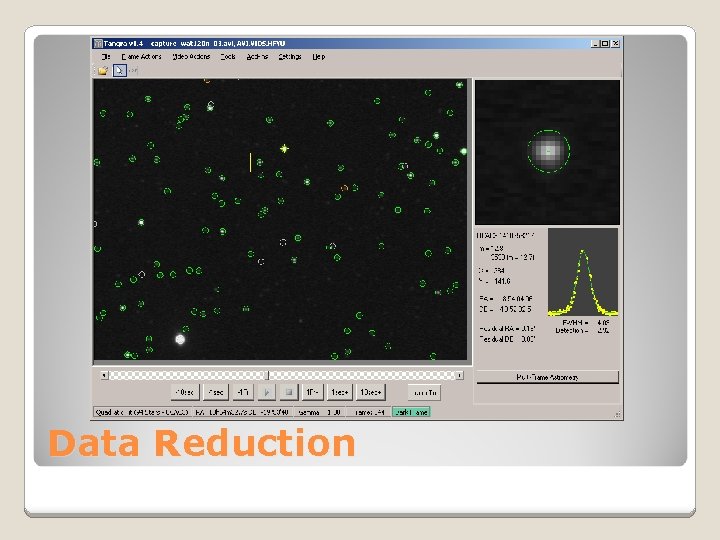This screenshot has width=720, height=540.
Task: Open the Settings menu
Action: (290, 56)
